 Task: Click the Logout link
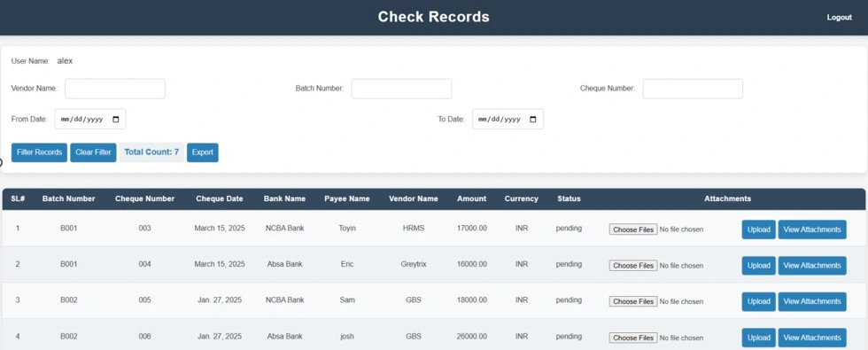(x=840, y=17)
